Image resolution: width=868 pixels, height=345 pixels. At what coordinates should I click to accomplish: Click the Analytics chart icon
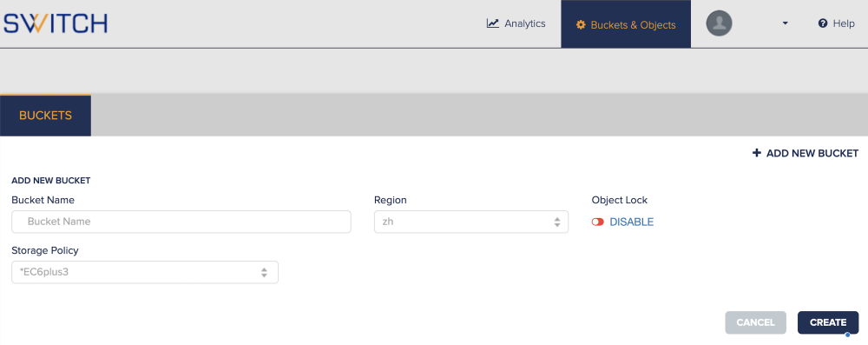[x=493, y=23]
